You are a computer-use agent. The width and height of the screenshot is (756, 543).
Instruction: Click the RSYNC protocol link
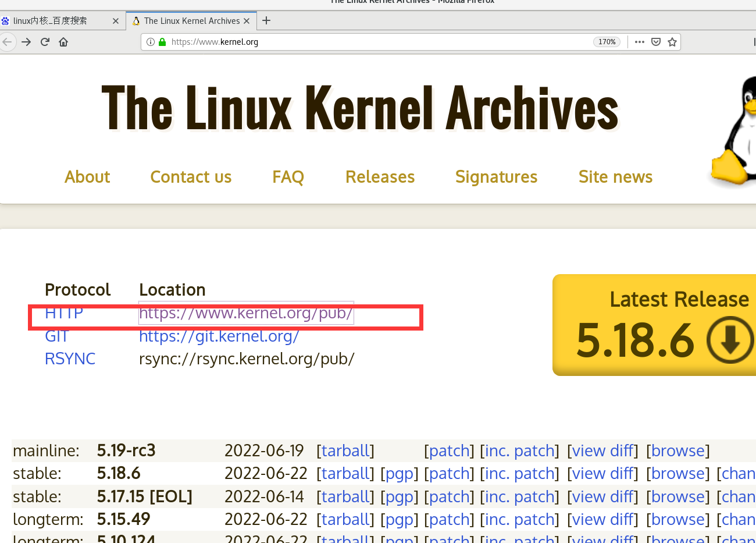pos(70,359)
